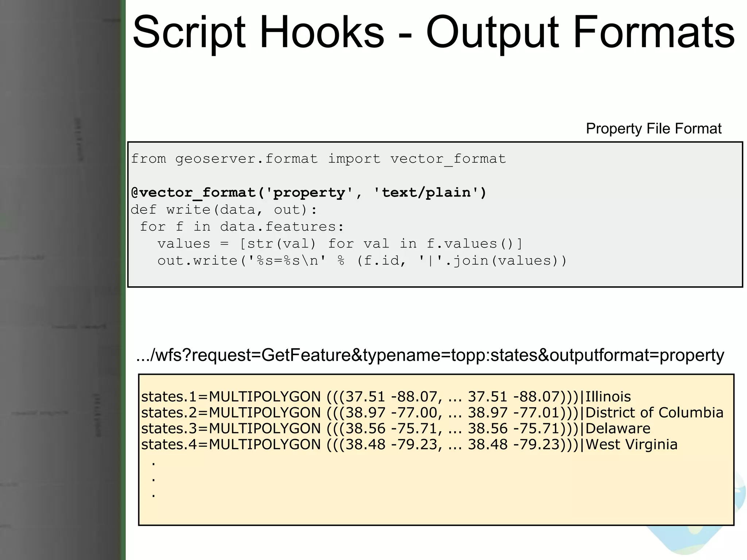
Task: Click the states.1 Illinois output line
Action: 386,397
